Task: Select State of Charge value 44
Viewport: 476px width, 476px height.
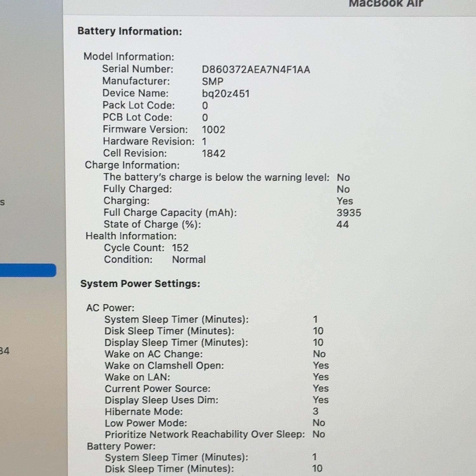Action: tap(342, 224)
